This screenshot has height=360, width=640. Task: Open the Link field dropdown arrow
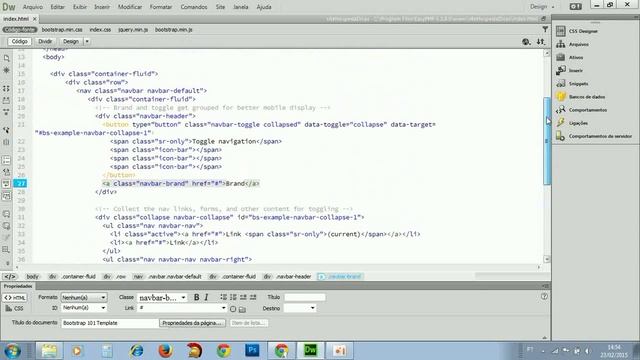click(223, 308)
